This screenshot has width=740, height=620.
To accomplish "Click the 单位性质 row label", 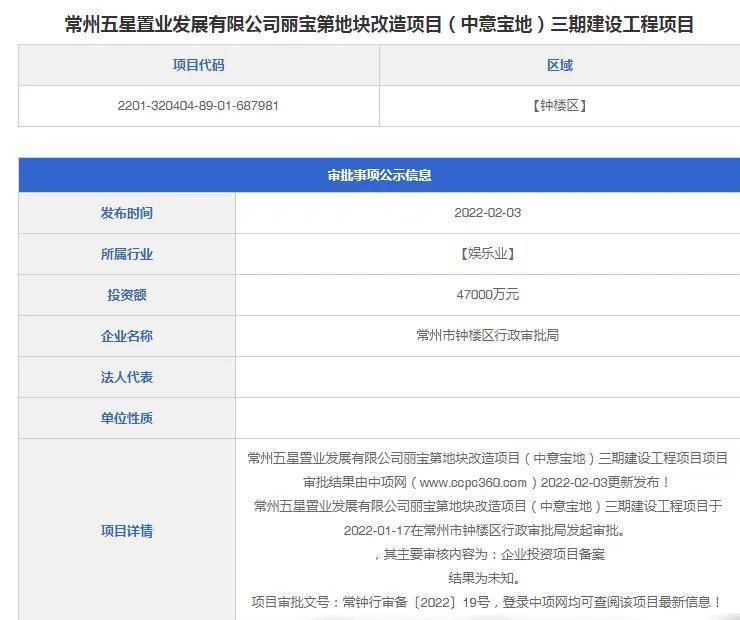I will (x=126, y=418).
